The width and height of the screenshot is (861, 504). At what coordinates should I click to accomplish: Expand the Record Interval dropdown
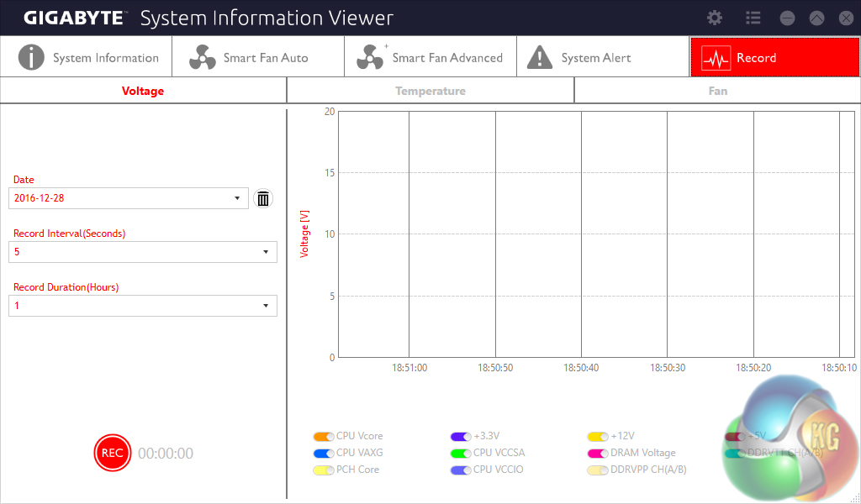[266, 252]
